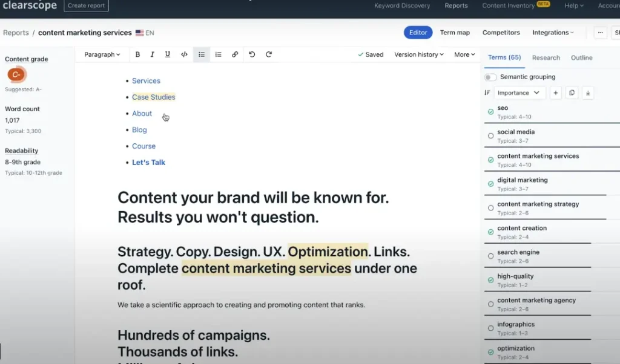This screenshot has width=620, height=364.
Task: Click the About link in list
Action: tap(142, 113)
